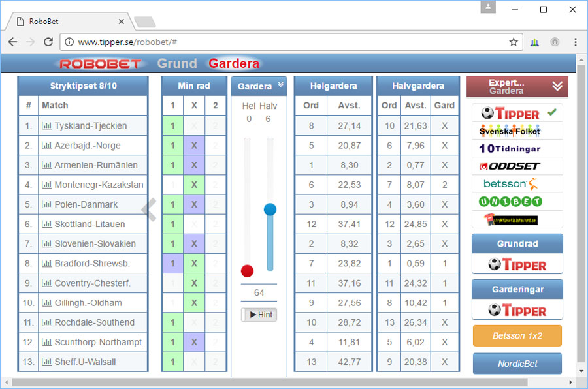
Task: Click the vertical page scrollbar
Action: (581, 213)
